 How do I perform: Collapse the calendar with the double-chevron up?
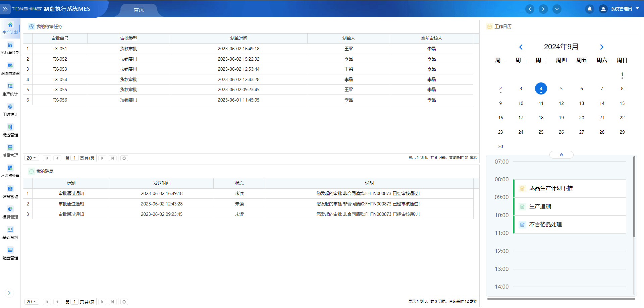pyautogui.click(x=561, y=155)
